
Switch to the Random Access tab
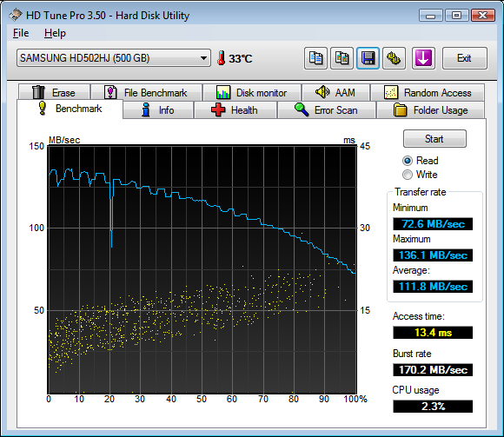[x=428, y=93]
